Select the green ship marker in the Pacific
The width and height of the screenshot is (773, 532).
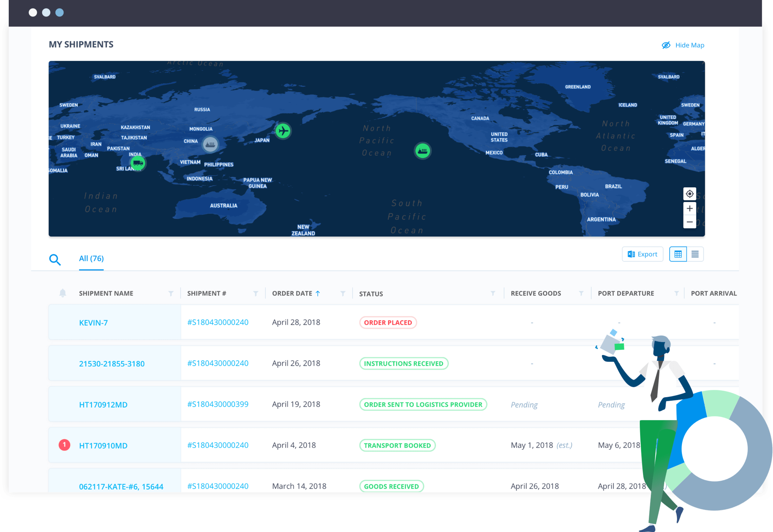pyautogui.click(x=423, y=150)
